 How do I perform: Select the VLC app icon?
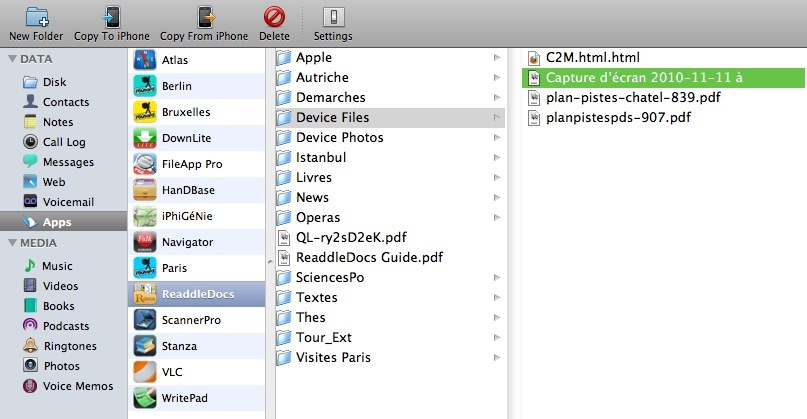(x=145, y=372)
